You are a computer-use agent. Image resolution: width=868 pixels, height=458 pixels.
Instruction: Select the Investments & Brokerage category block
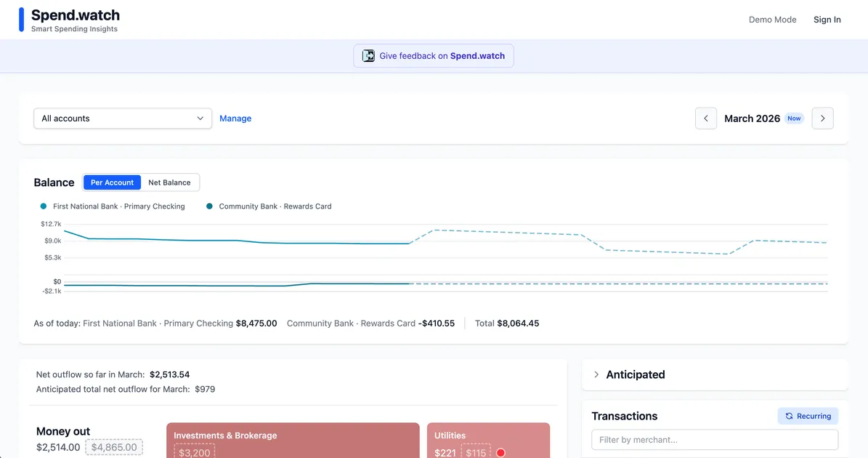tap(293, 441)
